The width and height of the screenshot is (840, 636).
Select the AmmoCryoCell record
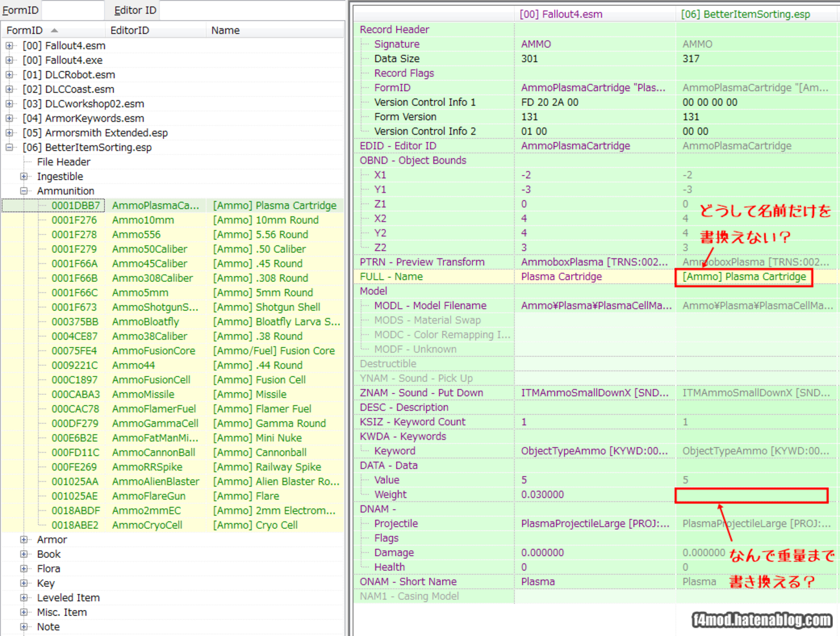coord(147,525)
